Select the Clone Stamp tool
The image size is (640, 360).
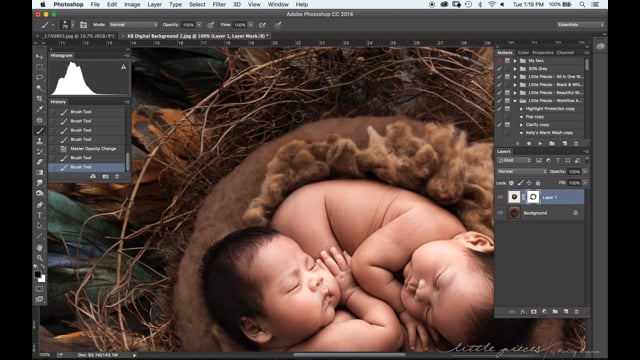(39, 141)
